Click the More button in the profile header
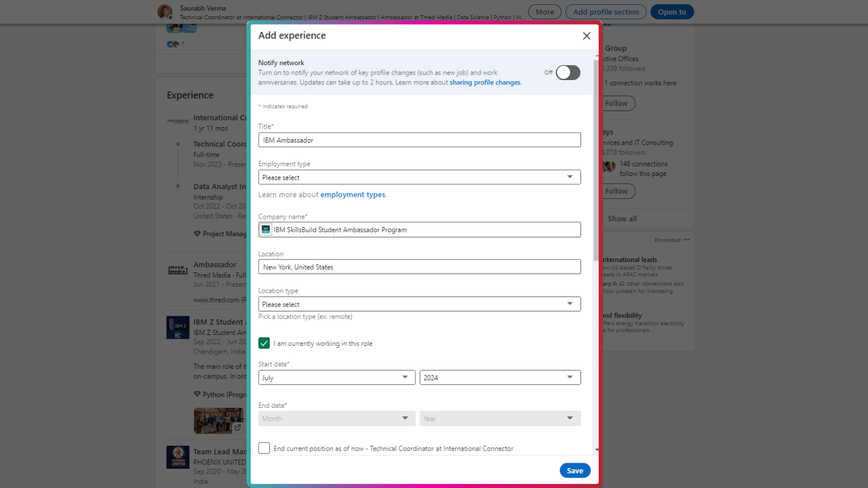 click(x=545, y=12)
